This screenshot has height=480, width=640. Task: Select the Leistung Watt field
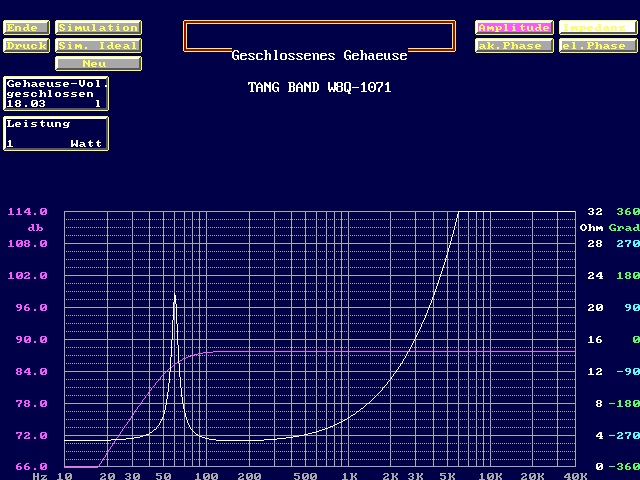click(x=56, y=134)
